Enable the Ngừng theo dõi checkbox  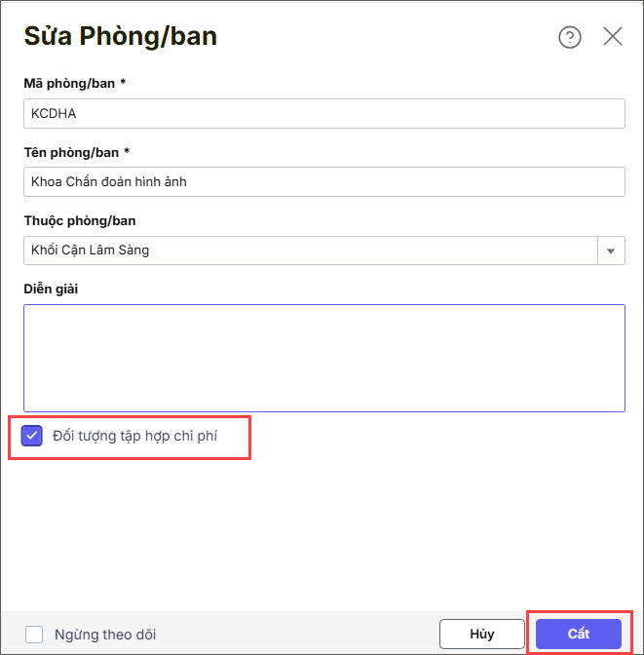(x=34, y=635)
